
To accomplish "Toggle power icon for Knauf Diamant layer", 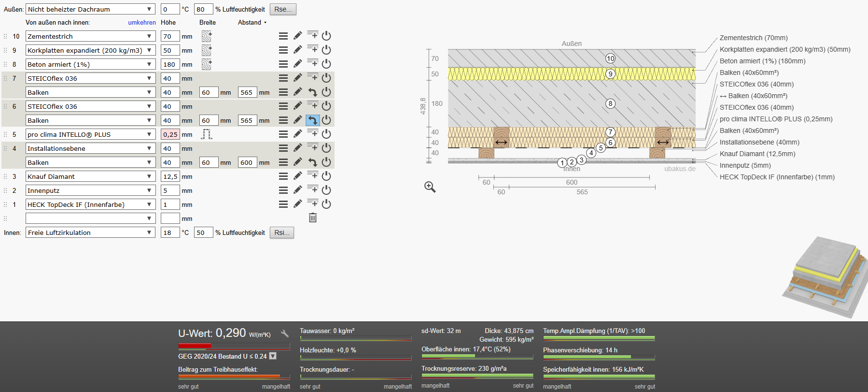I will 326,176.
